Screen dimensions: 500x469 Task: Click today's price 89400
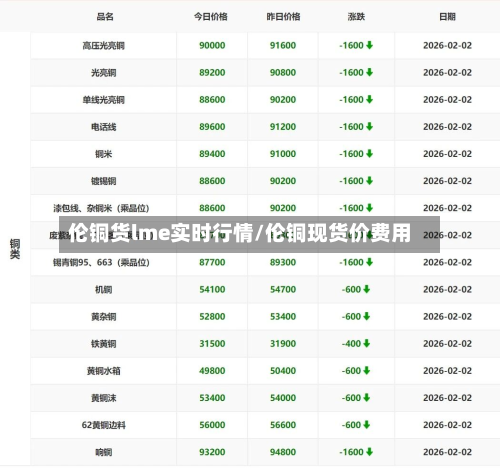(x=212, y=154)
